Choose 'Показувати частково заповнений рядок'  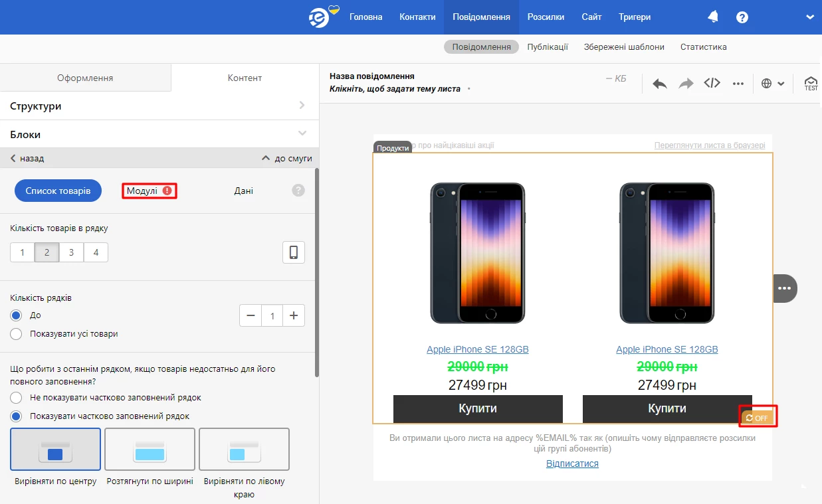point(16,416)
